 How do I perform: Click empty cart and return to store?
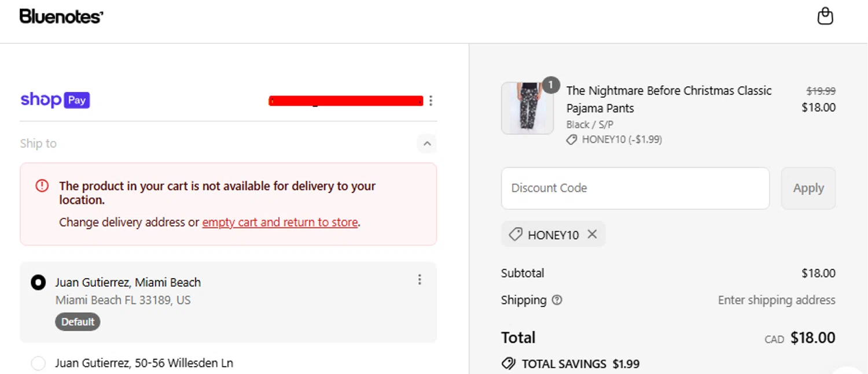(280, 223)
